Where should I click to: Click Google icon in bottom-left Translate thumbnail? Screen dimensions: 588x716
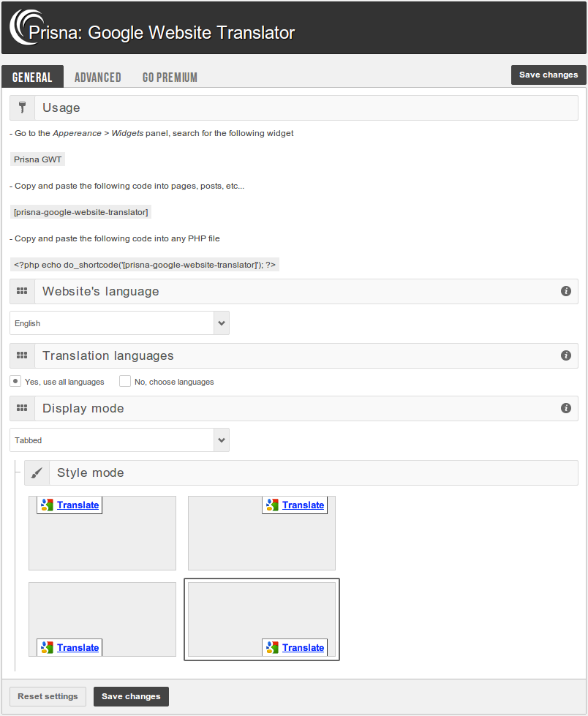click(47, 647)
